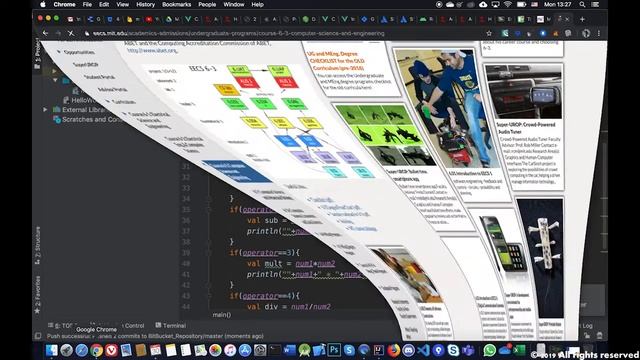Image resolution: width=640 pixels, height=360 pixels.
Task: Open the History menu
Action: pos(145,4)
